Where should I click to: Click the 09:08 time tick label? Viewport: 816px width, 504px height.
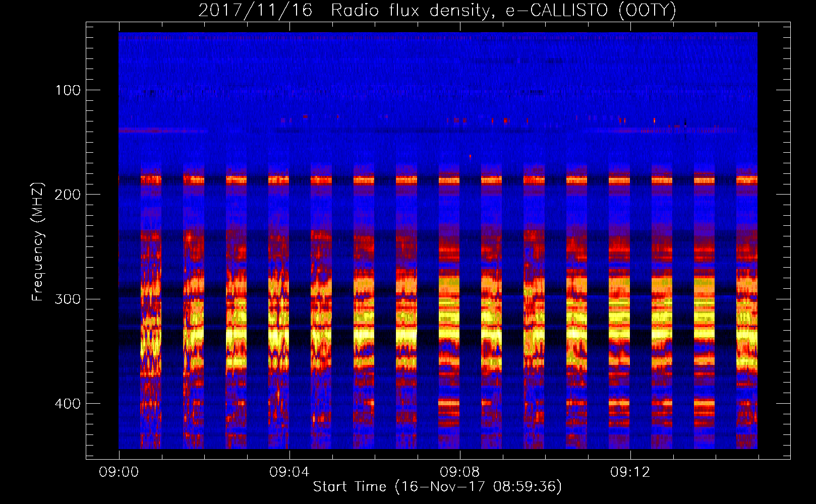click(460, 472)
